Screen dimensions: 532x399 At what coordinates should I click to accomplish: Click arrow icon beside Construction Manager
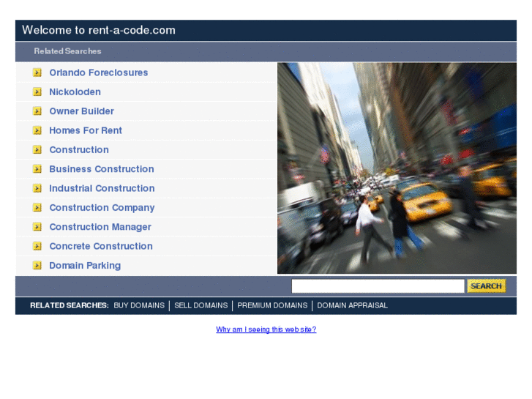tap(37, 226)
